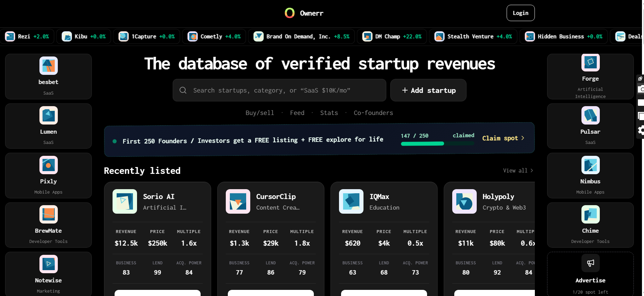Image resolution: width=644 pixels, height=296 pixels.
Task: Open the IQMax listing title
Action: click(x=379, y=197)
